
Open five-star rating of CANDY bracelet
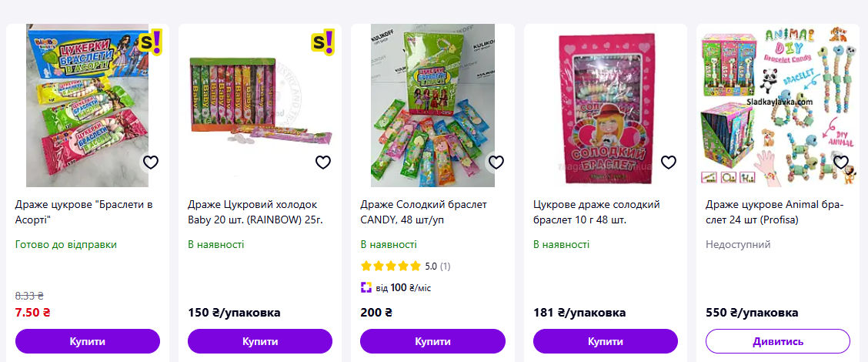391,266
